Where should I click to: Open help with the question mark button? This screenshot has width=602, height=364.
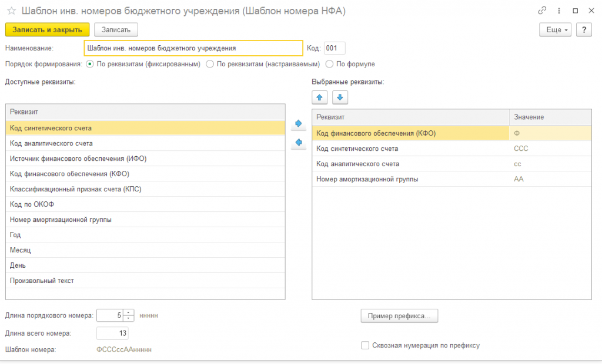point(584,29)
